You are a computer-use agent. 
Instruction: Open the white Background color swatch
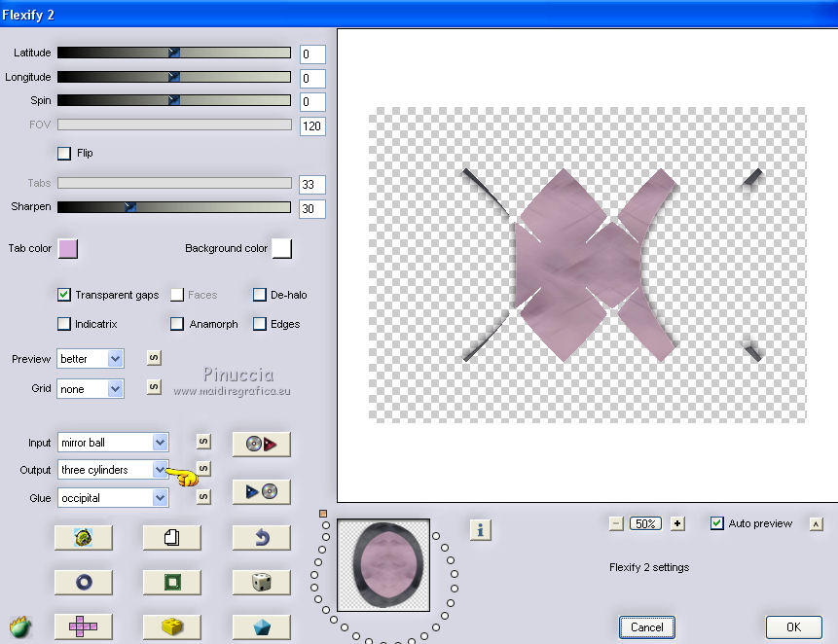point(281,248)
